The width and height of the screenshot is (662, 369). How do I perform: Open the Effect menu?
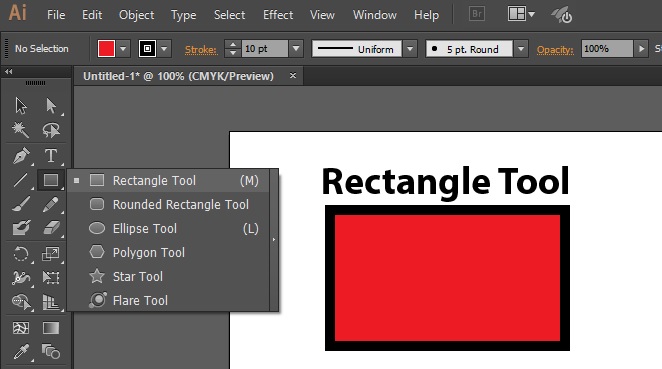278,15
